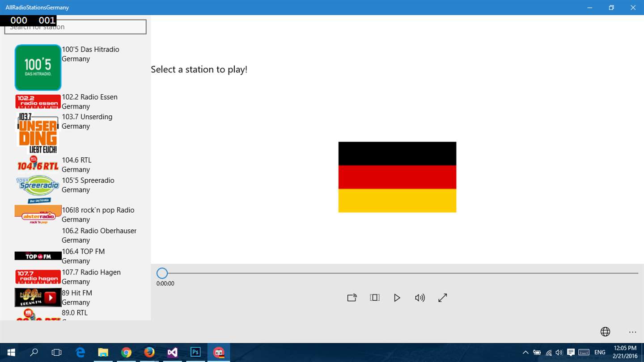Choose the 106.4 TOP FM title
Screen dimensions: 644x362
click(83, 251)
